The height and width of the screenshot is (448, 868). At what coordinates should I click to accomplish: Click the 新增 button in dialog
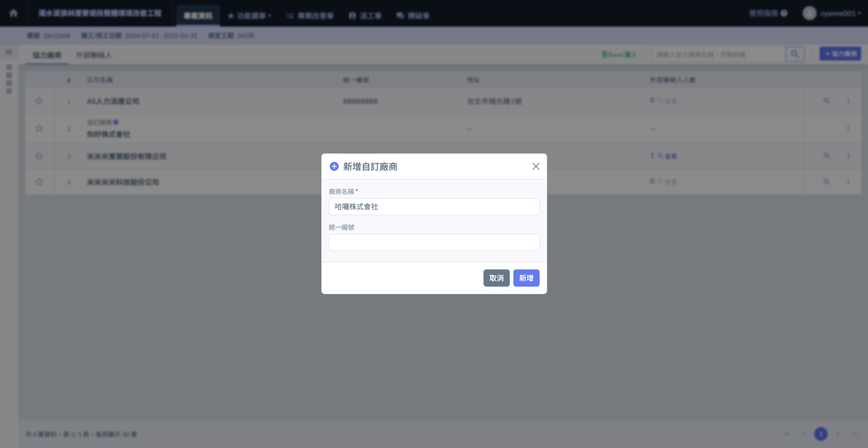tap(526, 278)
